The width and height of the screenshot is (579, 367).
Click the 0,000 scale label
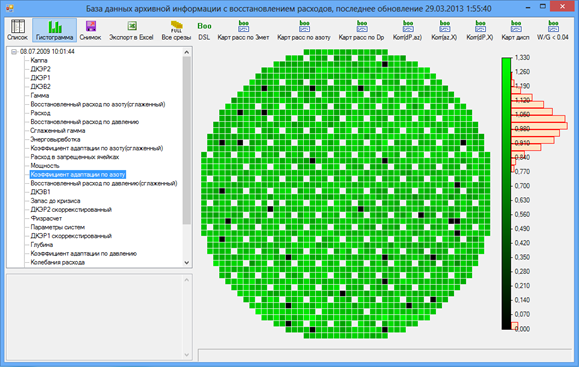[x=522, y=329]
